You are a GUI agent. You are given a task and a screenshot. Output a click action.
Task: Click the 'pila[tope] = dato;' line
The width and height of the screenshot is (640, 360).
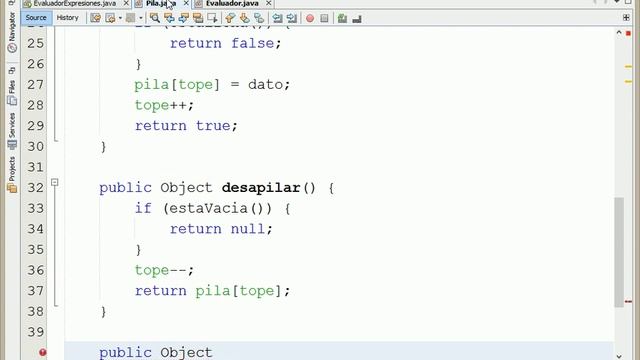pos(212,84)
